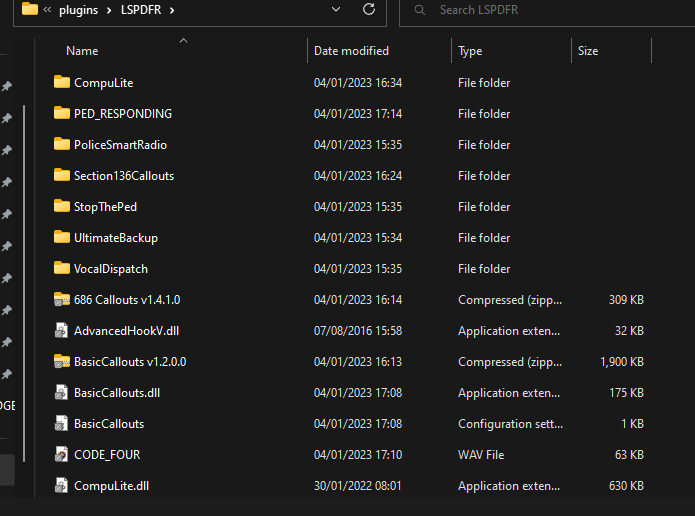Click the 04/01/2023 17:10 date cell
Screen dimensions: 695x516
pos(358,455)
